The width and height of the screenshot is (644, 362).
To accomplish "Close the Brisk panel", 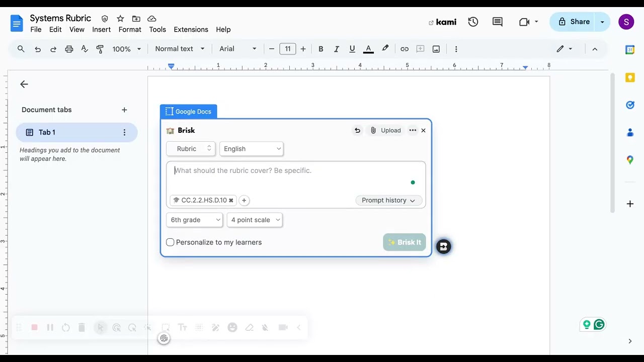I will coord(423,130).
